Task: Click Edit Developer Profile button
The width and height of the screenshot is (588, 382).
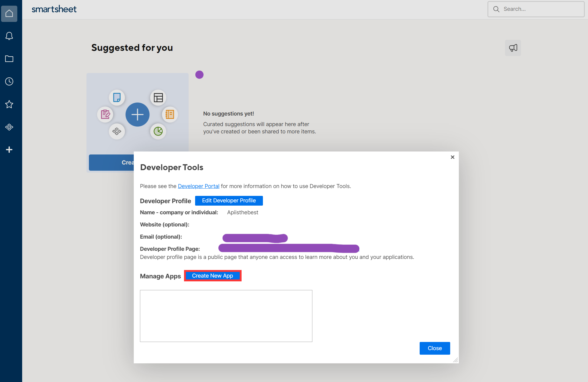Action: [x=229, y=200]
